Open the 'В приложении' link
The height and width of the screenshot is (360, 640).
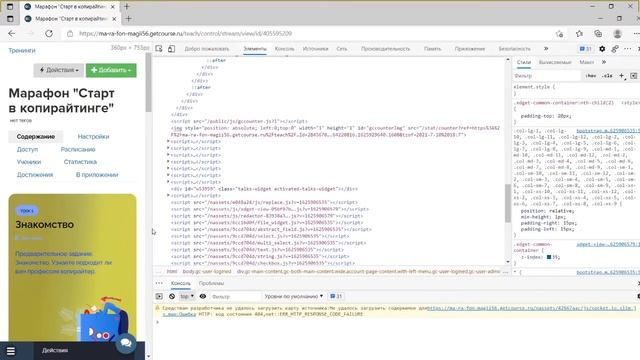97,174
